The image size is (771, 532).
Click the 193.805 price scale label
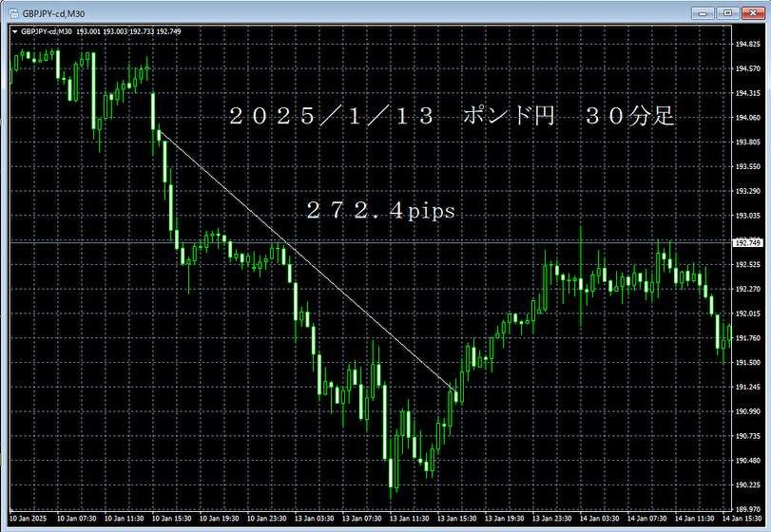[x=747, y=142]
